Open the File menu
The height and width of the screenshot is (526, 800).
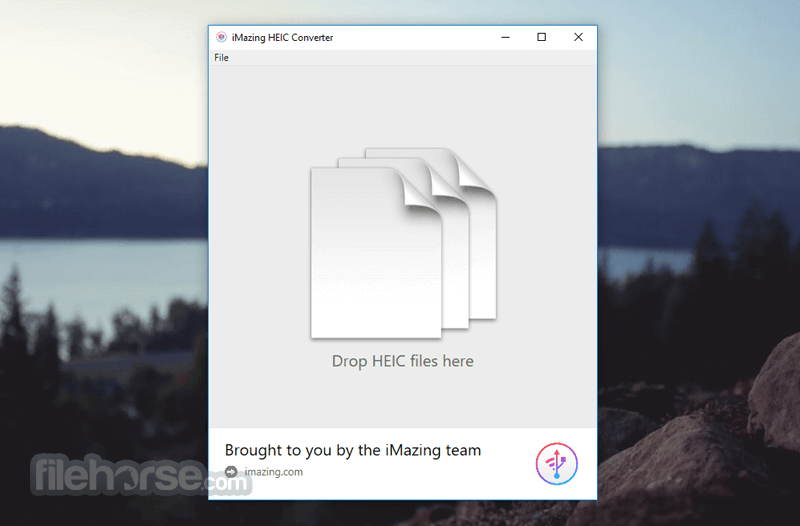221,58
